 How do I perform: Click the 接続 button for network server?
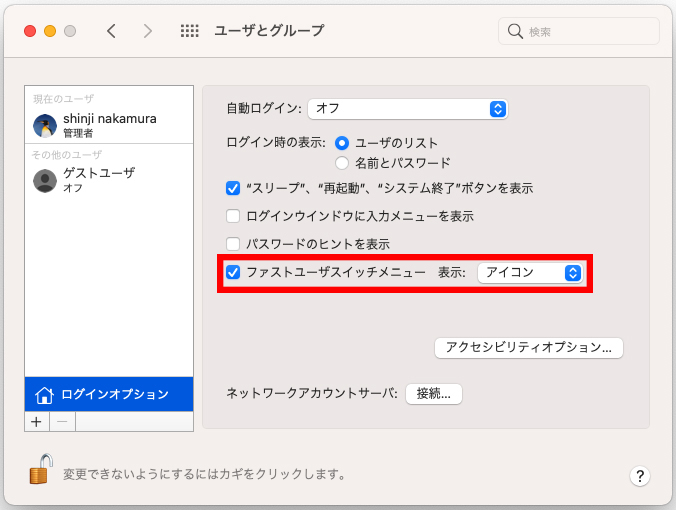(x=434, y=394)
